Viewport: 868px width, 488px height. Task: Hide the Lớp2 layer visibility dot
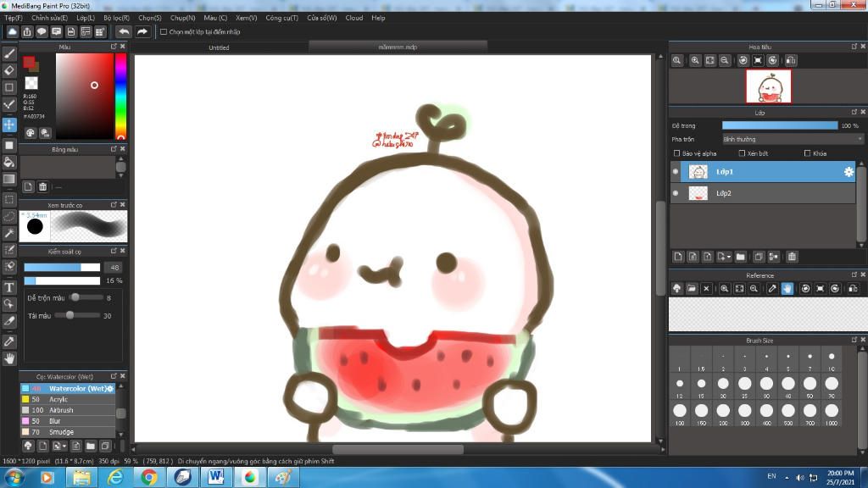[676, 193]
